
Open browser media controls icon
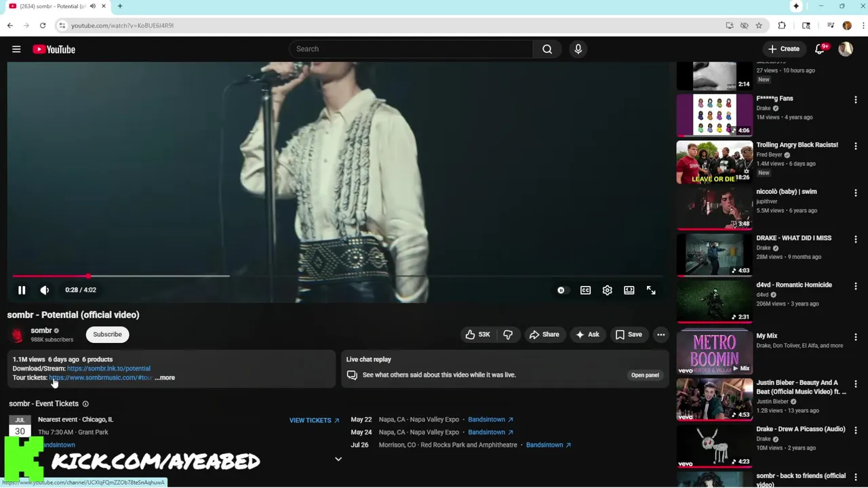831,25
